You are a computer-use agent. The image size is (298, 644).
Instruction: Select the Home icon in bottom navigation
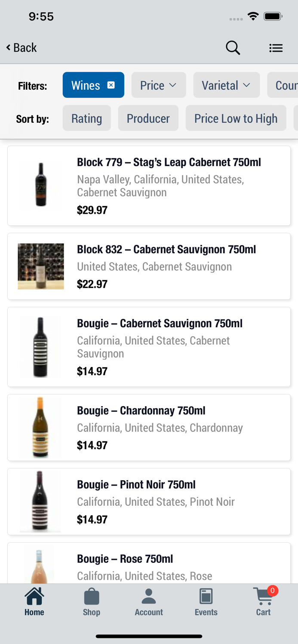pyautogui.click(x=34, y=596)
